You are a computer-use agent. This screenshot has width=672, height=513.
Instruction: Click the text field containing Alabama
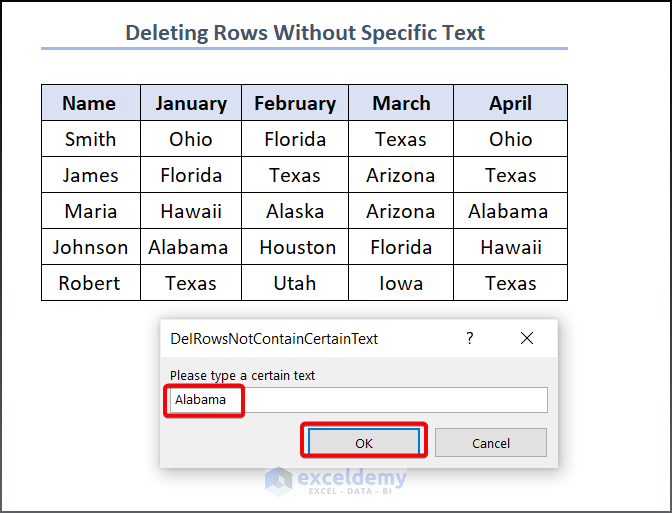(358, 400)
